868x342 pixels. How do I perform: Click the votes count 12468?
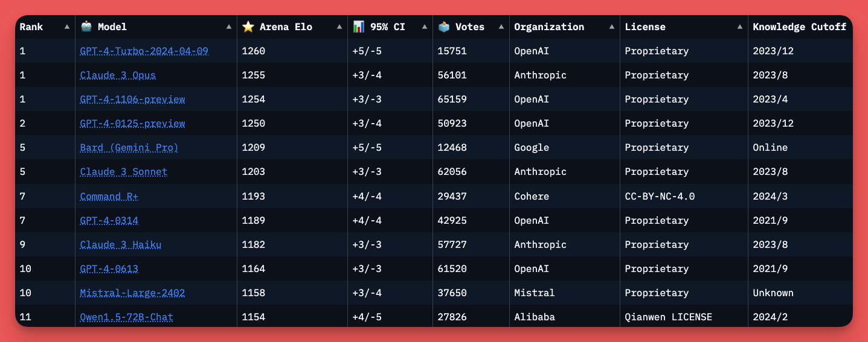pyautogui.click(x=452, y=148)
